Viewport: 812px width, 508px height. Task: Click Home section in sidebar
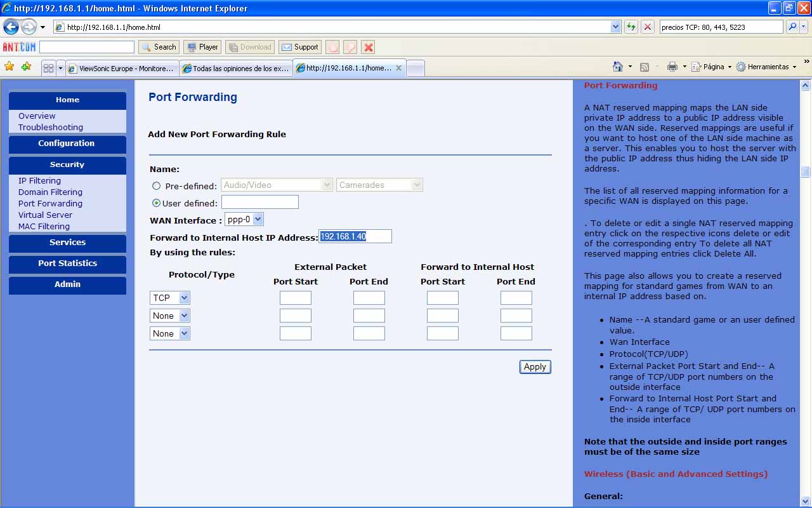click(x=67, y=100)
